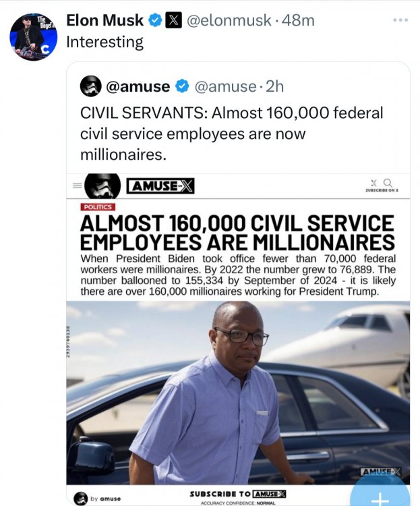Viewport: 420px width, 506px height.
Task: Select the red POLITICS category tag
Action: (x=98, y=207)
